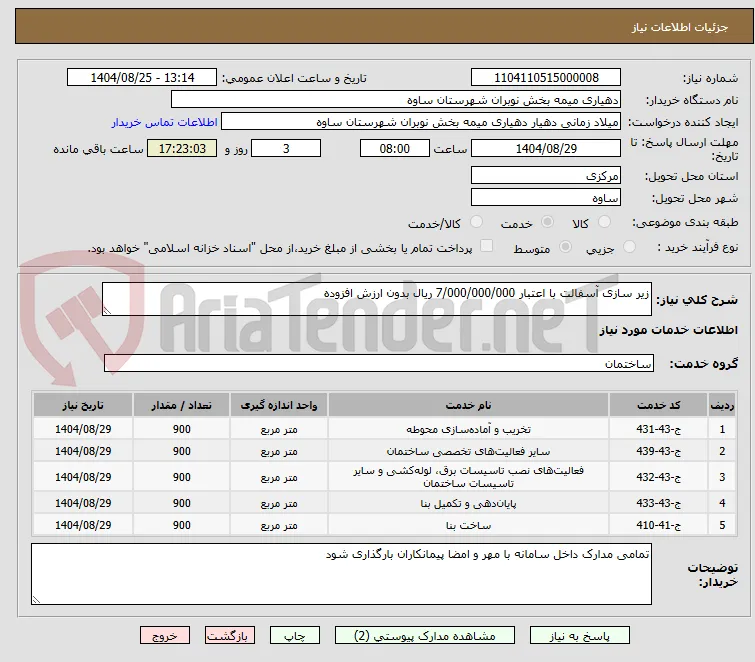755x662 pixels.
Task: Click column header واحد اندازه گیری
Action: point(279,405)
